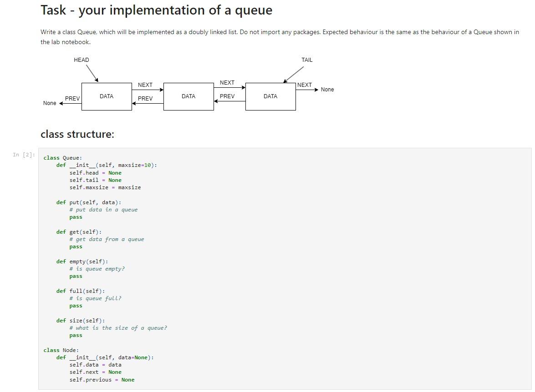Click the None label on the left side

(50, 103)
